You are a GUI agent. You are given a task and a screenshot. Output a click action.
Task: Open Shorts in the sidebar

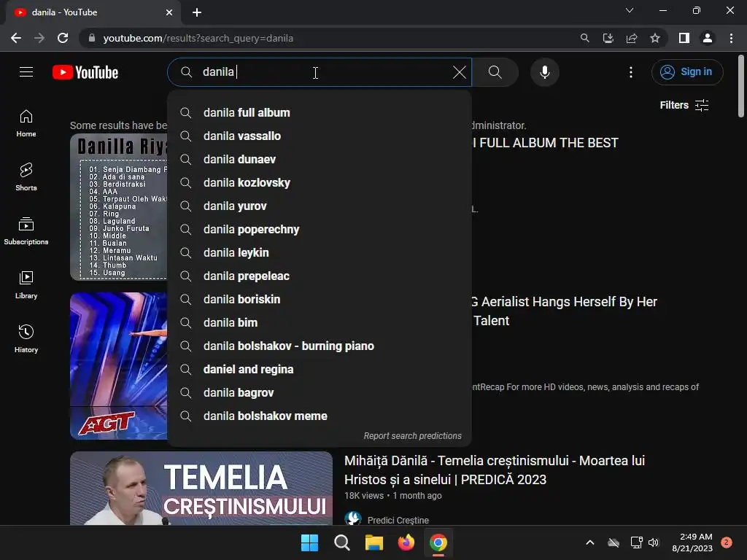coord(26,177)
